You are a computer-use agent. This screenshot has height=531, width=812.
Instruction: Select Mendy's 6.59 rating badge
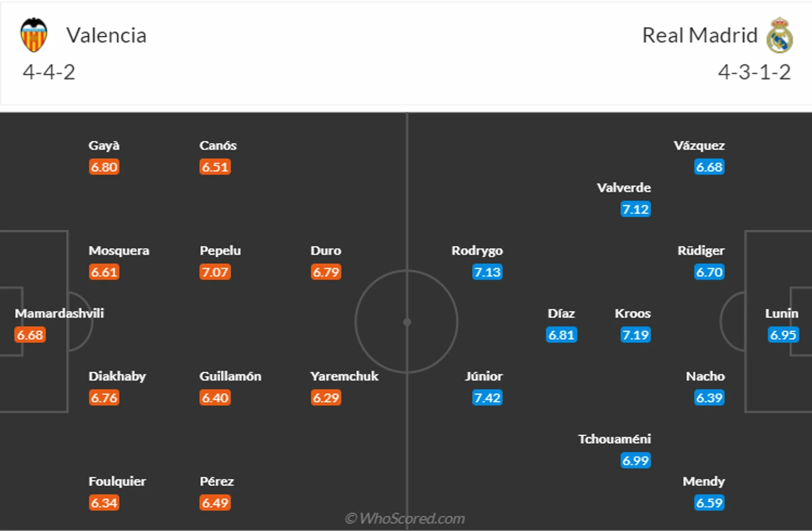[709, 503]
